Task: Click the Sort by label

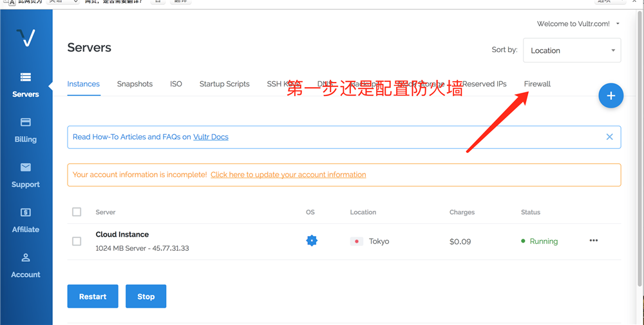Action: 504,50
